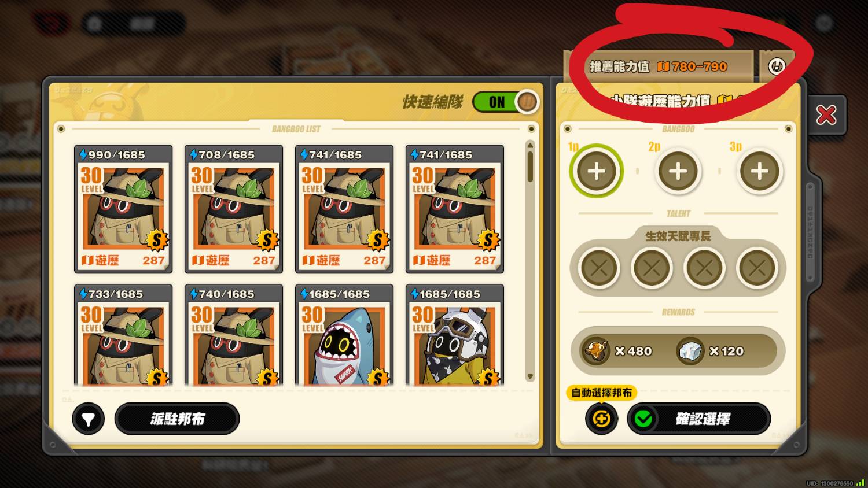Select the Bangboo card with 990/1685 energy
Screen dimensions: 868x488
[123, 209]
